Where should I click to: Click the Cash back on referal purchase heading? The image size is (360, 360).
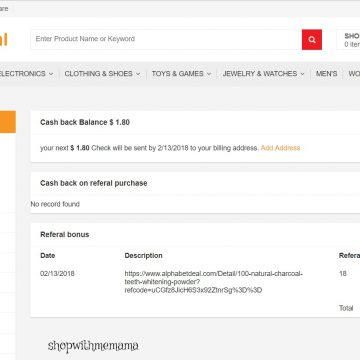[94, 183]
